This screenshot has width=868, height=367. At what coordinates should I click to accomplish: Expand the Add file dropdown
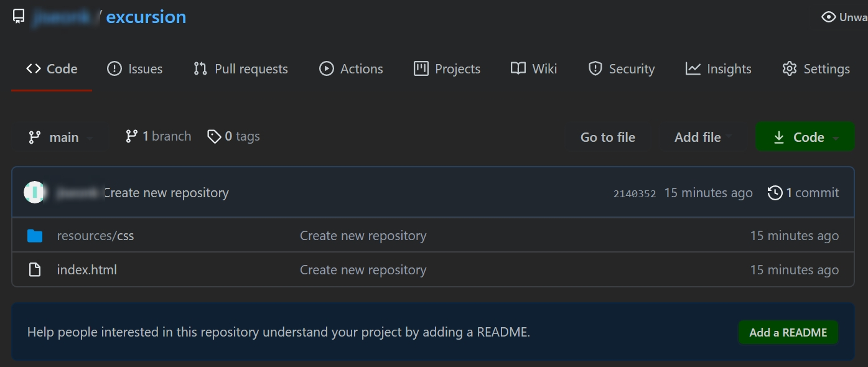pos(703,137)
